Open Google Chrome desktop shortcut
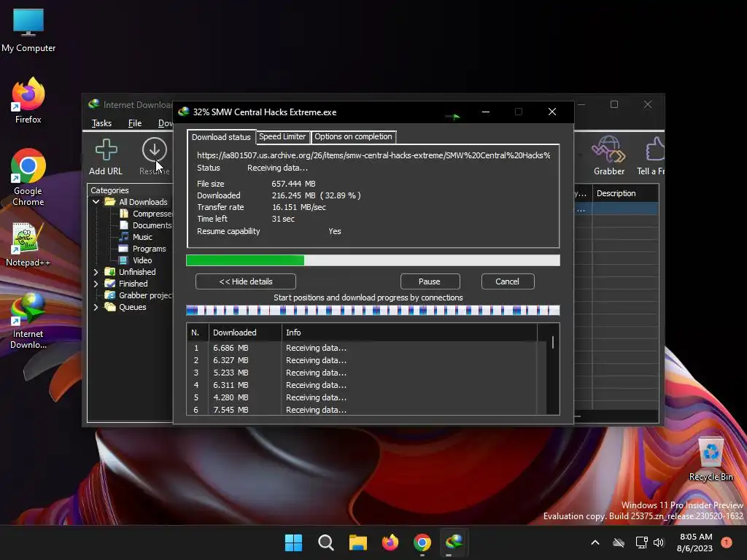 [28, 177]
